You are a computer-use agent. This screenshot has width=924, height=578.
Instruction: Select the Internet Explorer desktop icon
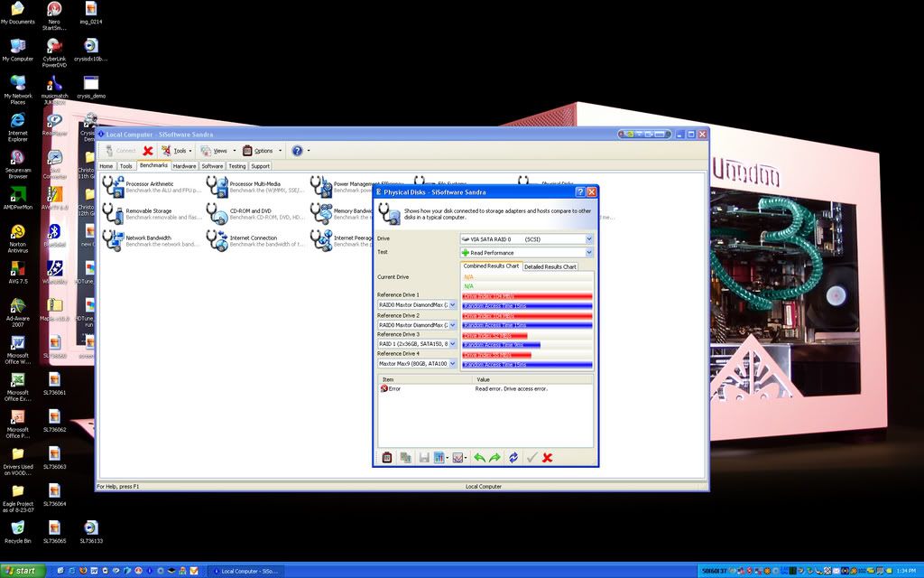pos(18,127)
